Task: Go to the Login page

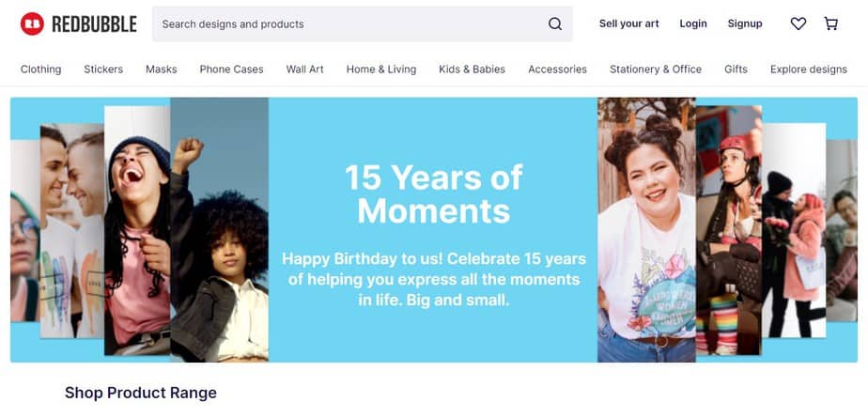Action: [x=693, y=23]
